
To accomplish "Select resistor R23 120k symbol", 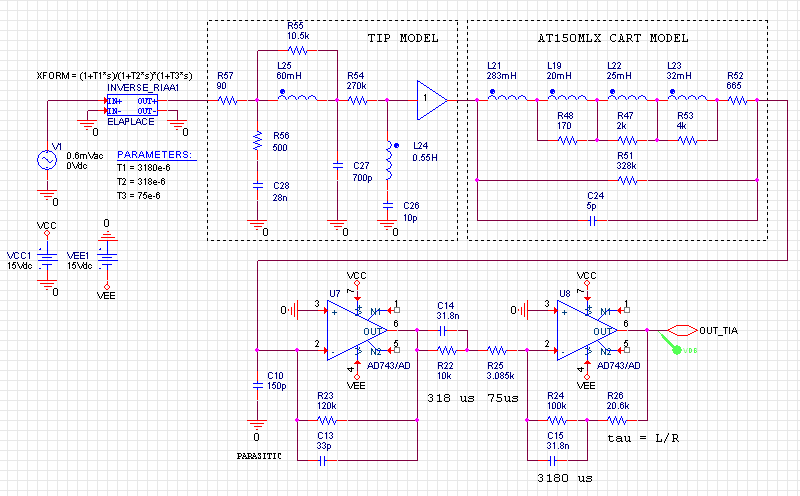I will (x=327, y=420).
